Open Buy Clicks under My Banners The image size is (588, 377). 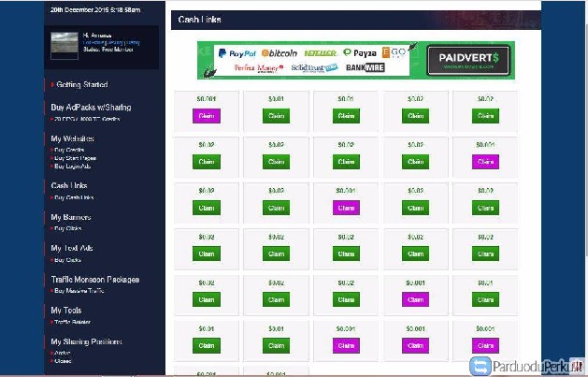coord(68,228)
